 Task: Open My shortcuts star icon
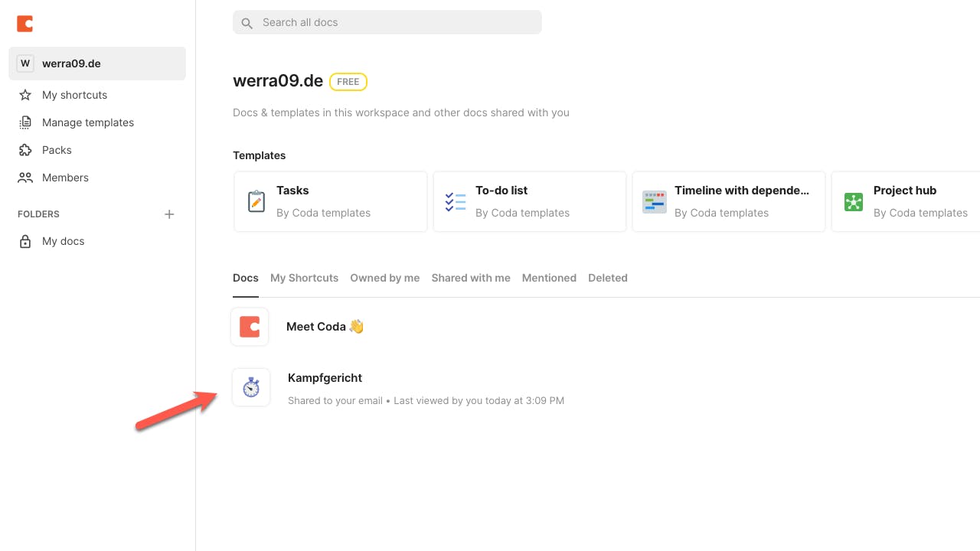[x=25, y=95]
